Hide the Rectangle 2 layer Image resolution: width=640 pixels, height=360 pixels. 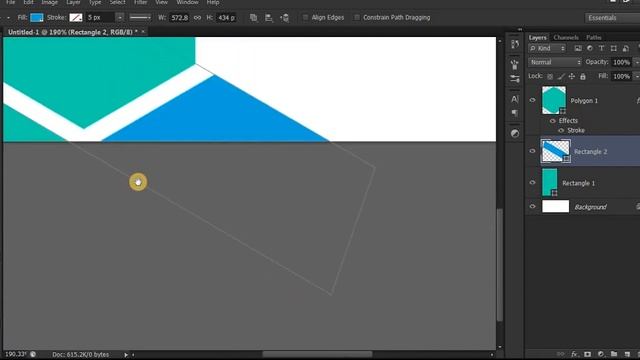click(532, 151)
